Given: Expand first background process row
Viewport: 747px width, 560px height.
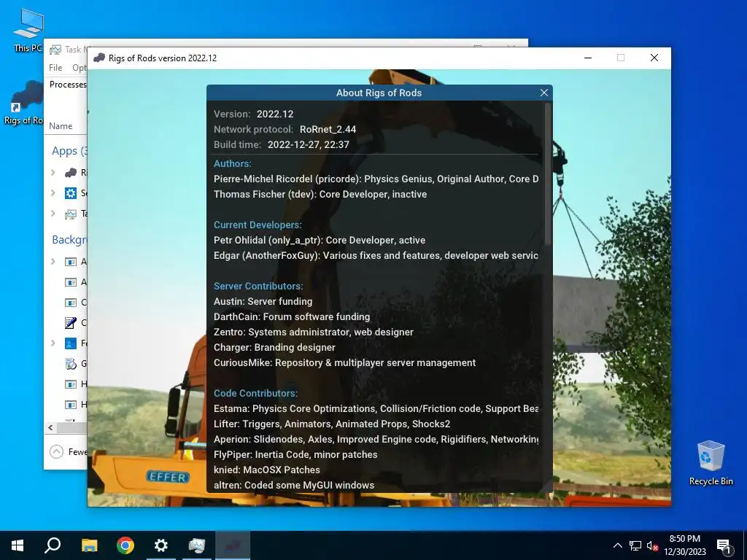Looking at the screenshot, I should 53,262.
